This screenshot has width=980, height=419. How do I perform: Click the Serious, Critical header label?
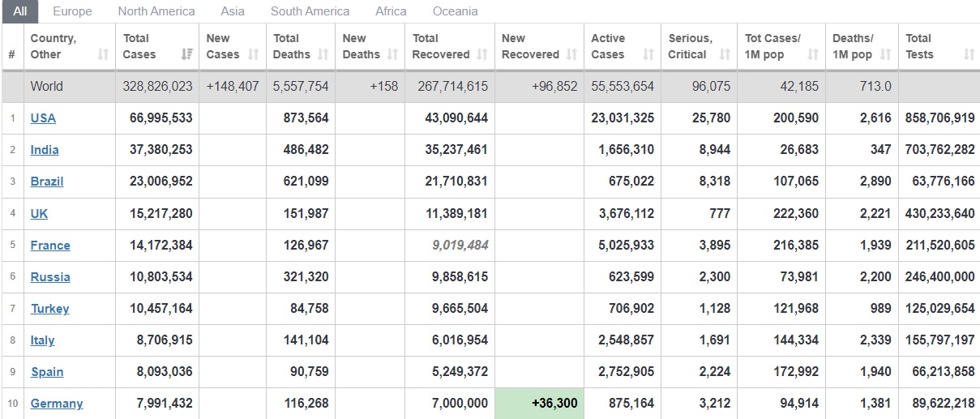click(690, 46)
